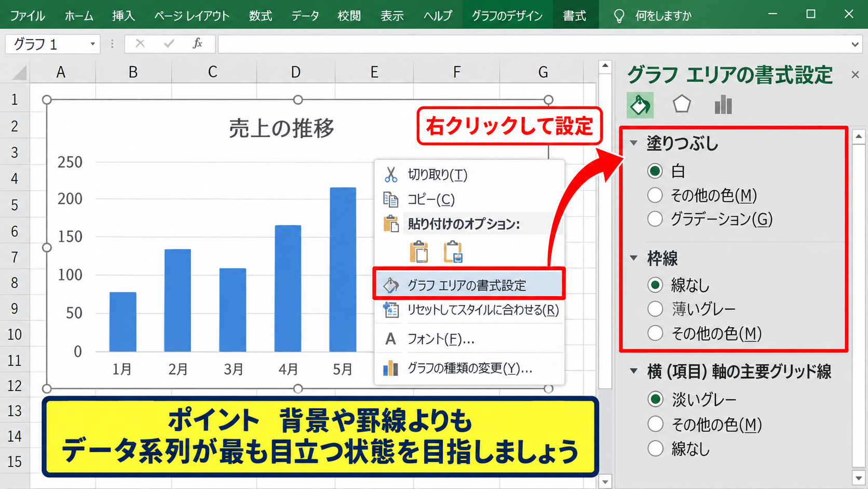Viewport: 868px width, 489px height.
Task: Collapse the 枠線 section
Action: click(x=633, y=258)
